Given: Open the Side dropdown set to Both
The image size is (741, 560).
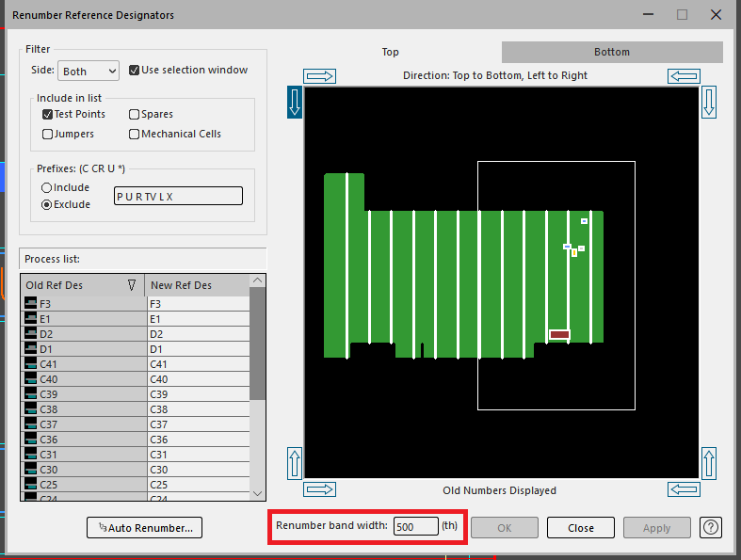Looking at the screenshot, I should (x=89, y=72).
